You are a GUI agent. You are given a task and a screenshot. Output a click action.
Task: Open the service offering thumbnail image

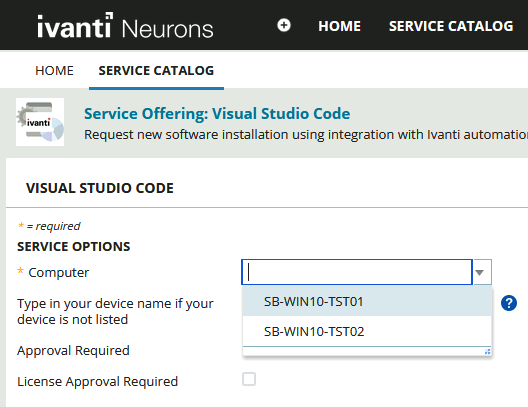tap(40, 122)
